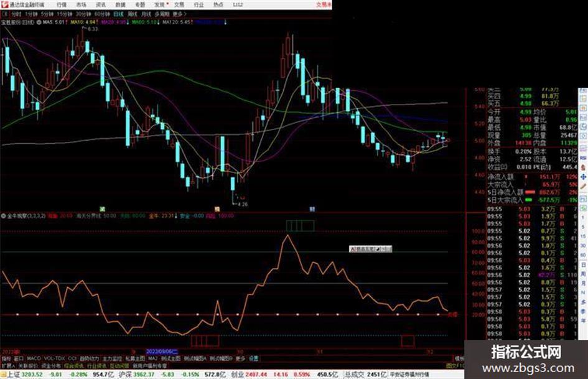
Task: Open the 综合资讯 panel tab
Action: pos(74,365)
